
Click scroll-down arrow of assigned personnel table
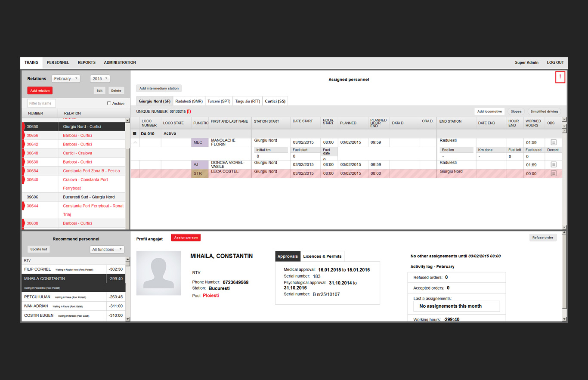click(564, 227)
